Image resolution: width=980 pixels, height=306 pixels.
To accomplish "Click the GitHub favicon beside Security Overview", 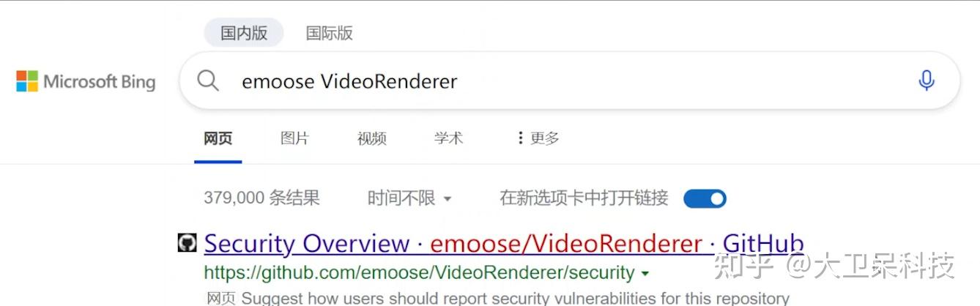I will 188,243.
